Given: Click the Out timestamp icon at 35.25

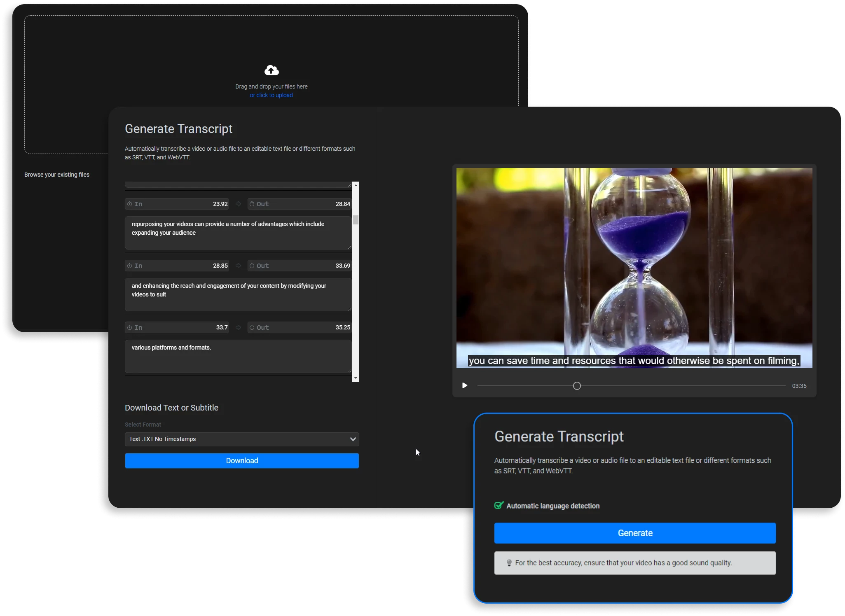Looking at the screenshot, I should (x=252, y=327).
